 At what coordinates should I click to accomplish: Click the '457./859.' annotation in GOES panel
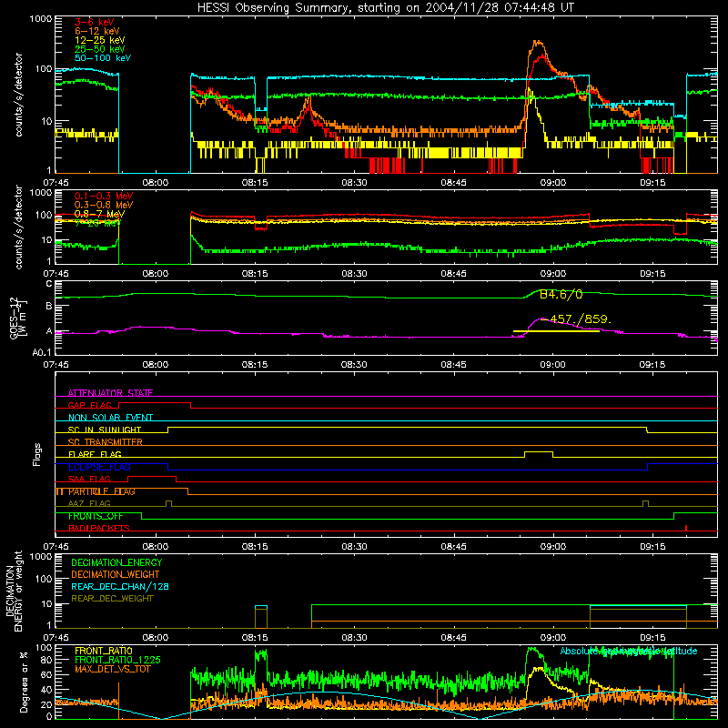(581, 319)
